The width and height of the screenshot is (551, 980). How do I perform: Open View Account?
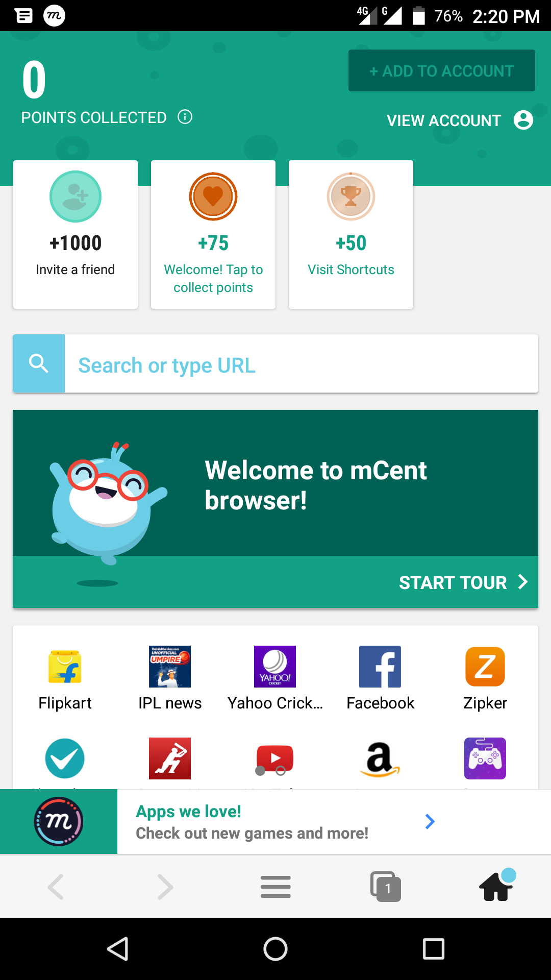coord(460,120)
